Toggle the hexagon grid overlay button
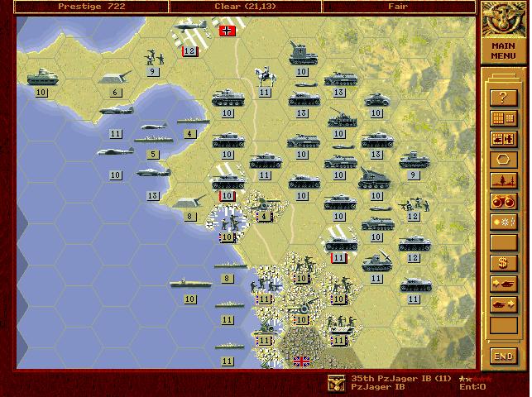Viewport: 532px width, 397px height. [504, 160]
